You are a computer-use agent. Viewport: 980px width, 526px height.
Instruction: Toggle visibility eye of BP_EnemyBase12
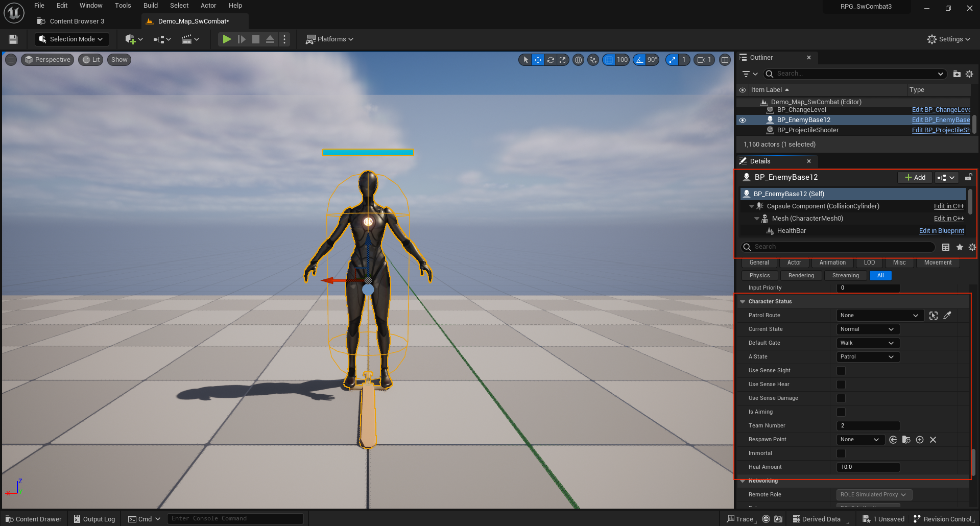pyautogui.click(x=743, y=120)
